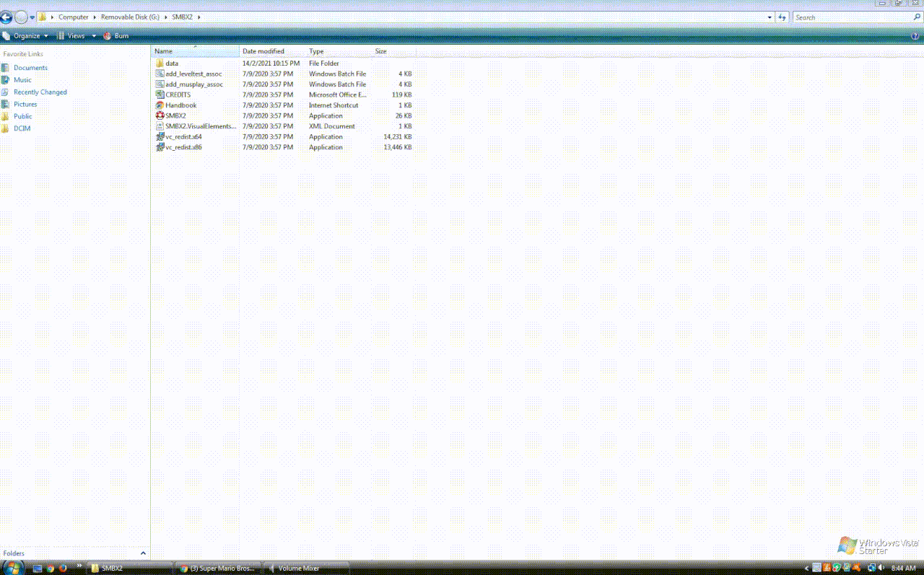Select add_musplay_assoc batch file icon
The image size is (924, 575).
coord(160,84)
